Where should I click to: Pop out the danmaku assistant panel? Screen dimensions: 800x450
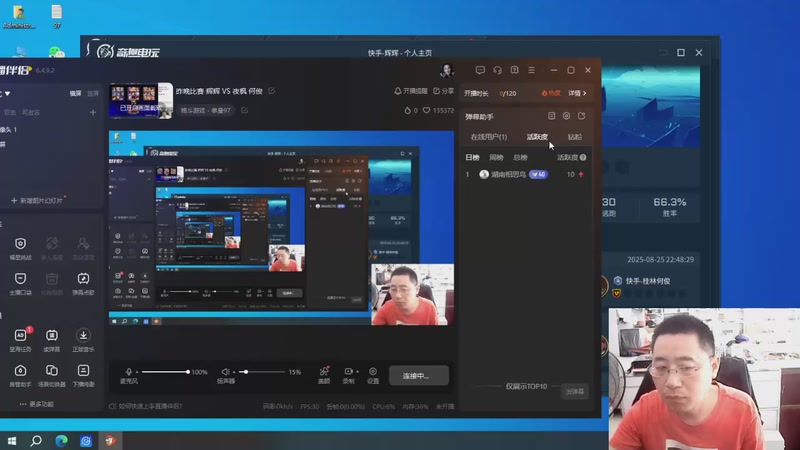582,116
